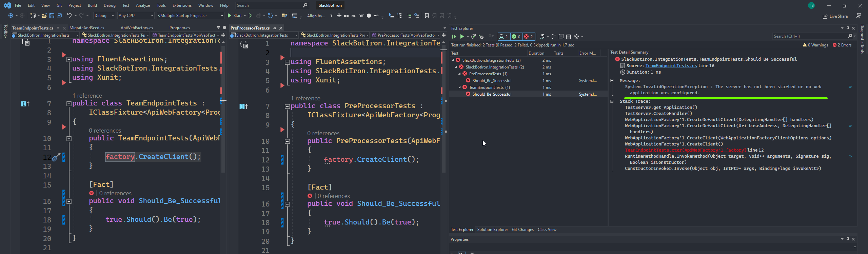The image size is (868, 254).
Task: Click the Open File folder icon
Action: (44, 16)
